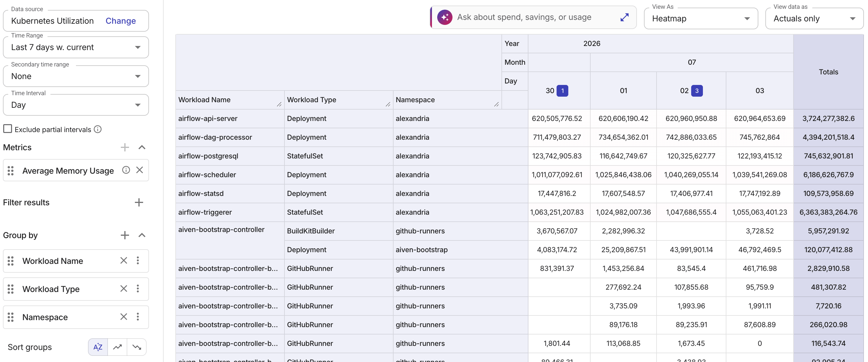Click the AI sparkle assistant icon
This screenshot has width=868, height=362.
(x=445, y=17)
